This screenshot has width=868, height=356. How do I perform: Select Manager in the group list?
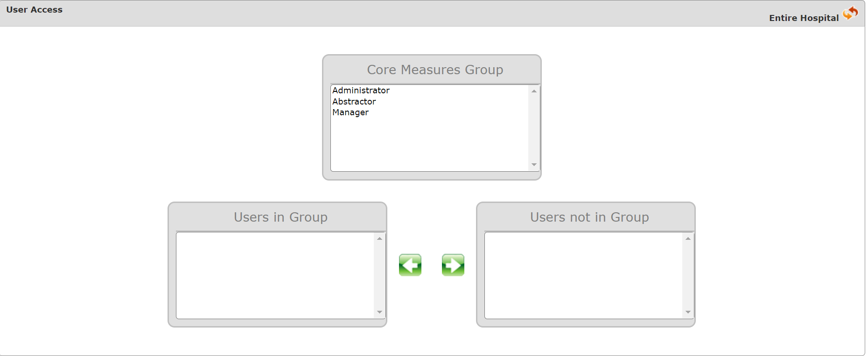point(429,112)
